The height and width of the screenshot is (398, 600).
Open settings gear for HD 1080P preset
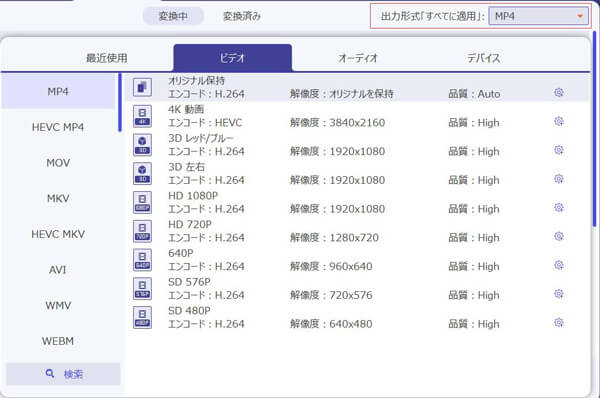[x=559, y=207]
